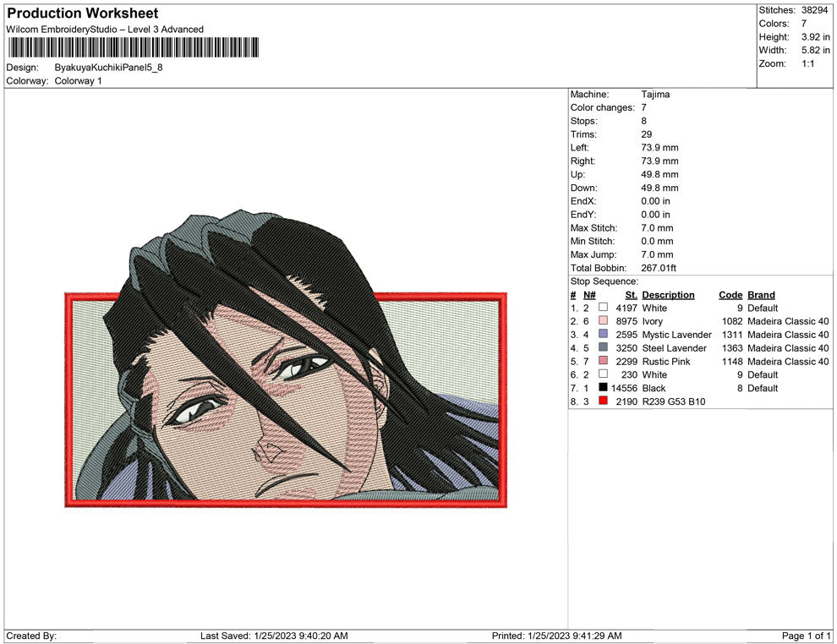Click the Zoom value 1:1
The width and height of the screenshot is (837, 644).
(807, 63)
